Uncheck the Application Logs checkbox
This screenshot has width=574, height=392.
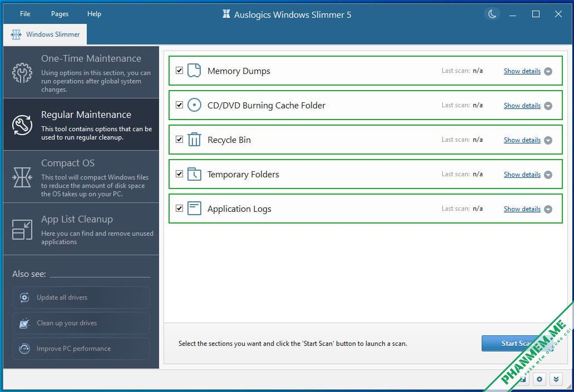point(179,209)
